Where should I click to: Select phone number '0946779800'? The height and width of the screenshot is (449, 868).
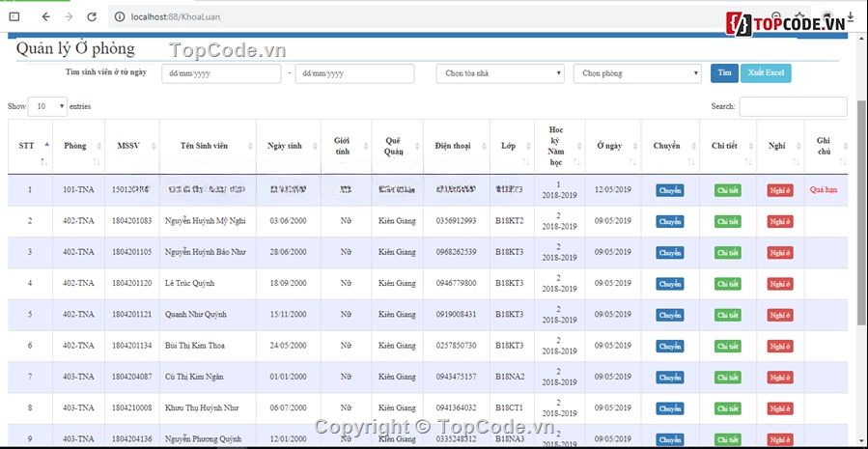456,284
